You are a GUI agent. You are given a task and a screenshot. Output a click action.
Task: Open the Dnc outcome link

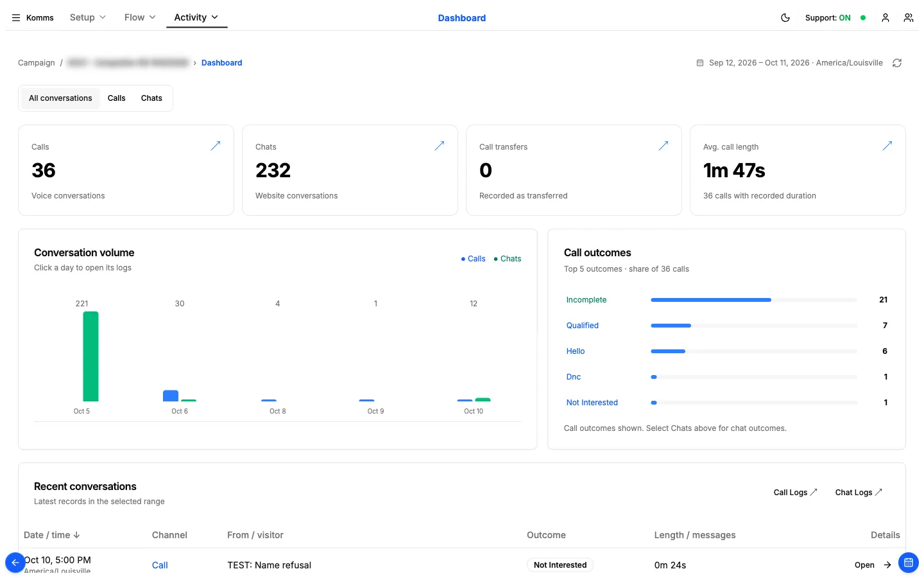574,377
